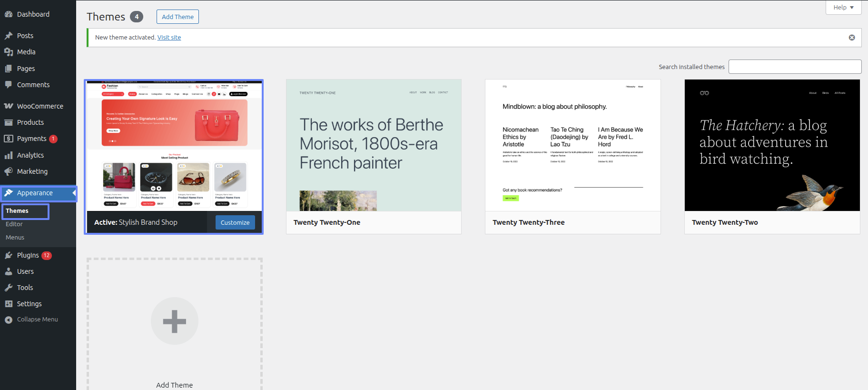Click the red Payments notification badge
The width and height of the screenshot is (868, 390).
click(53, 139)
